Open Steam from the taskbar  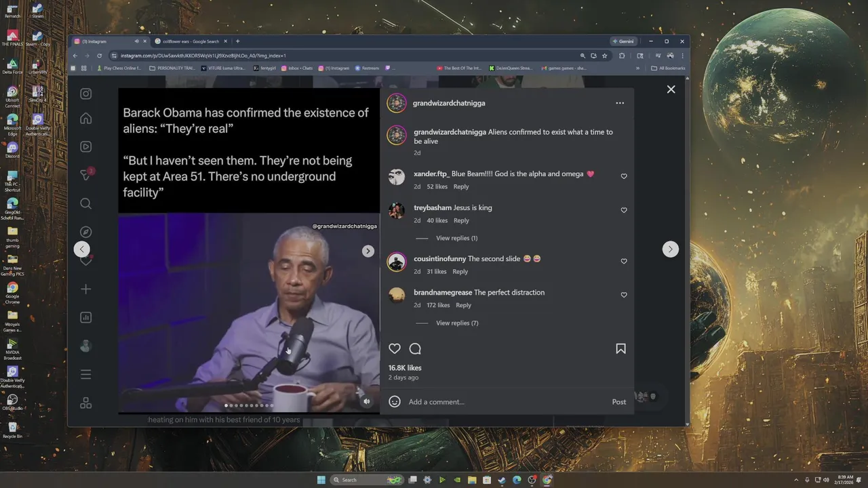point(501,480)
